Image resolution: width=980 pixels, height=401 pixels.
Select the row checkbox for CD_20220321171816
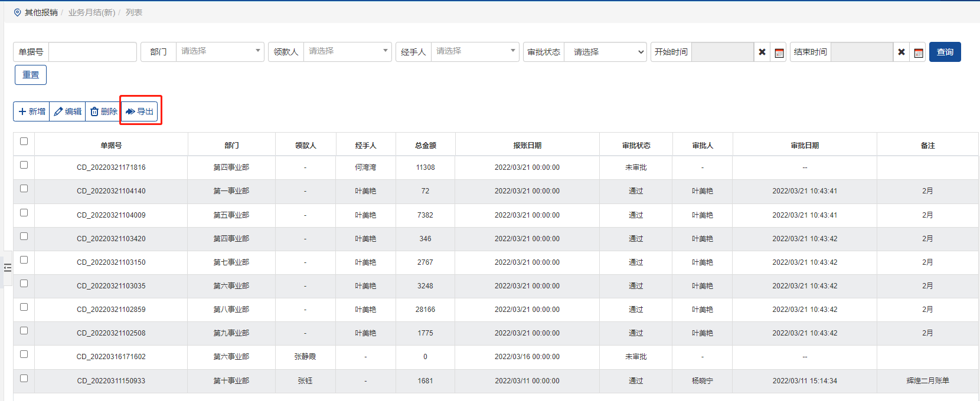pyautogui.click(x=24, y=165)
